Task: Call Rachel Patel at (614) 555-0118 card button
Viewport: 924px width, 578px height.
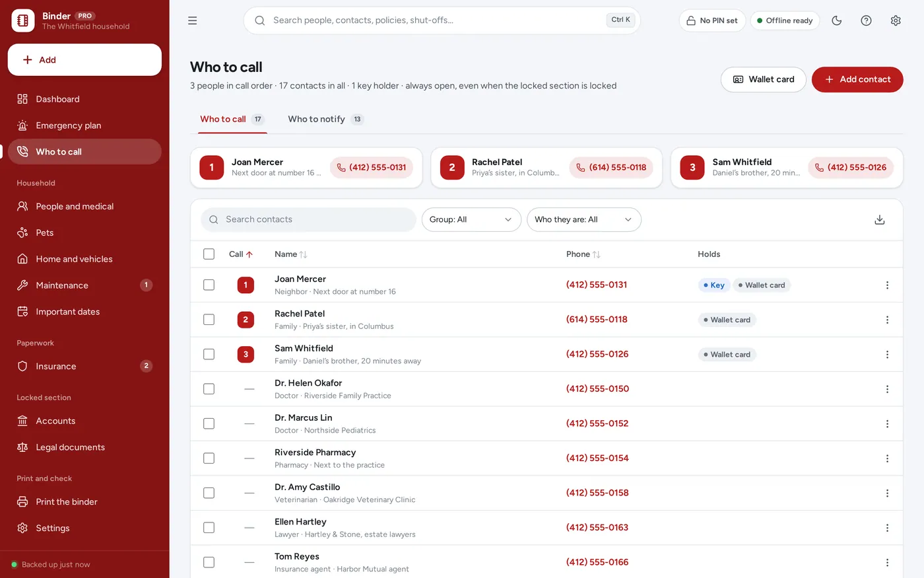Action: [611, 168]
